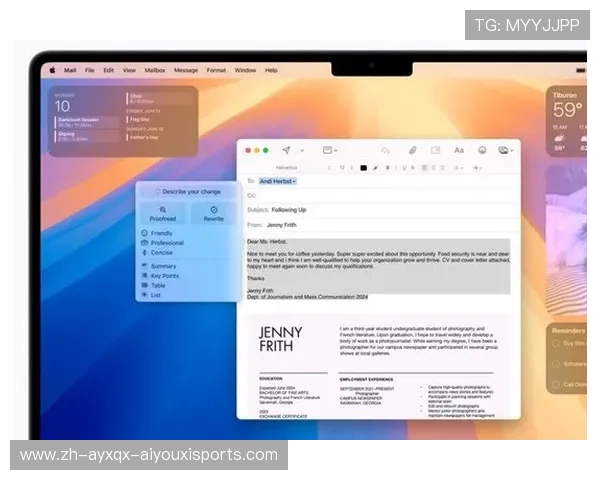Toggle the format bar with Aa icon
This screenshot has width=600, height=480.
click(x=459, y=150)
